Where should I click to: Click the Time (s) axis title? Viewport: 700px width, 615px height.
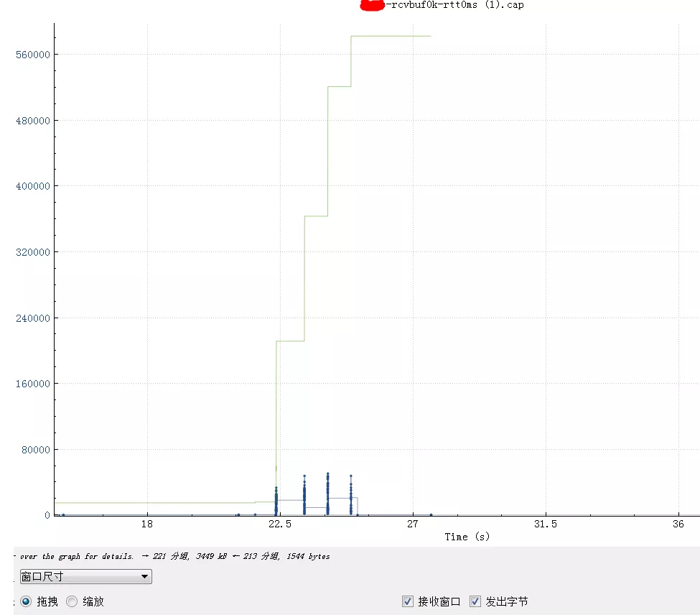467,537
